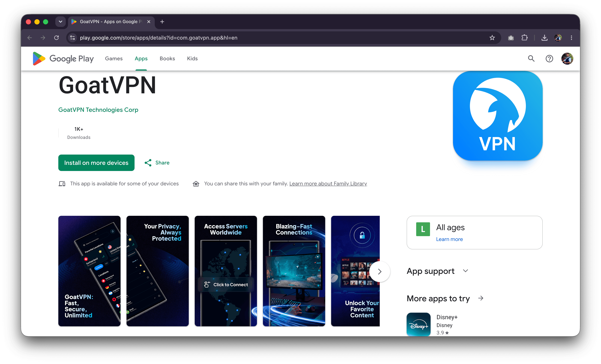Click 'This app is available' text
Image resolution: width=601 pixels, height=364 pixels.
[x=124, y=184]
